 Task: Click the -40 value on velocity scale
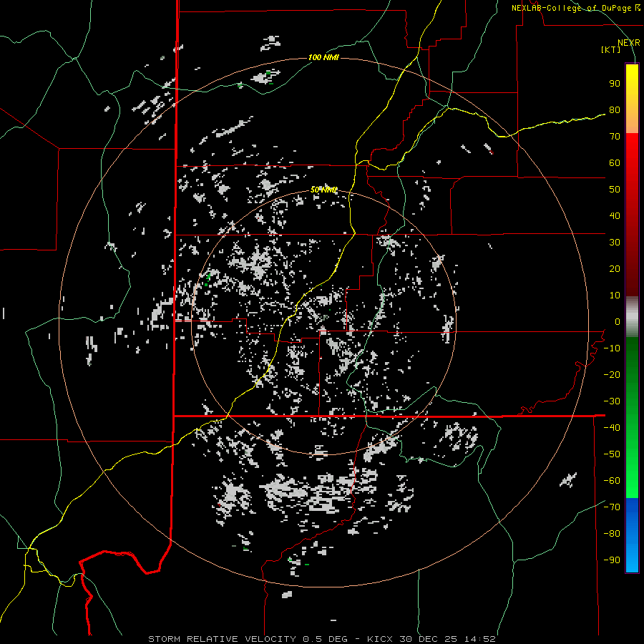(x=612, y=428)
